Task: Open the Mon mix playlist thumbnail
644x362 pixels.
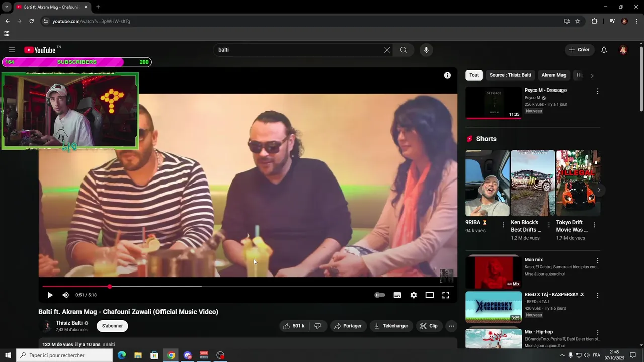Action: 494,273
